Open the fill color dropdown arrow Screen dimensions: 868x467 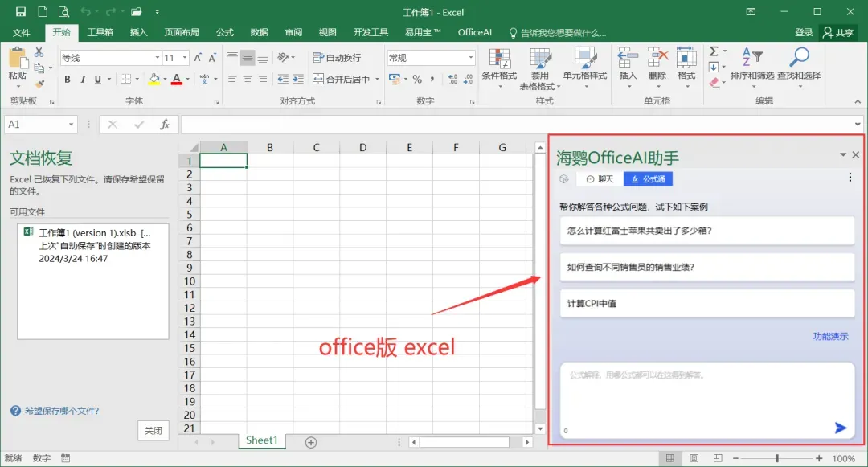(x=165, y=79)
